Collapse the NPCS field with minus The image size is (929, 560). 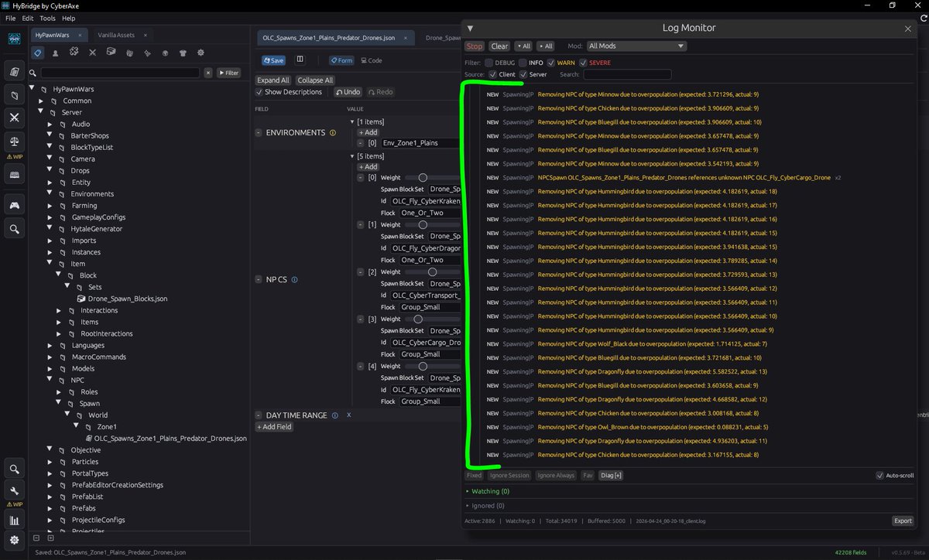pos(259,280)
